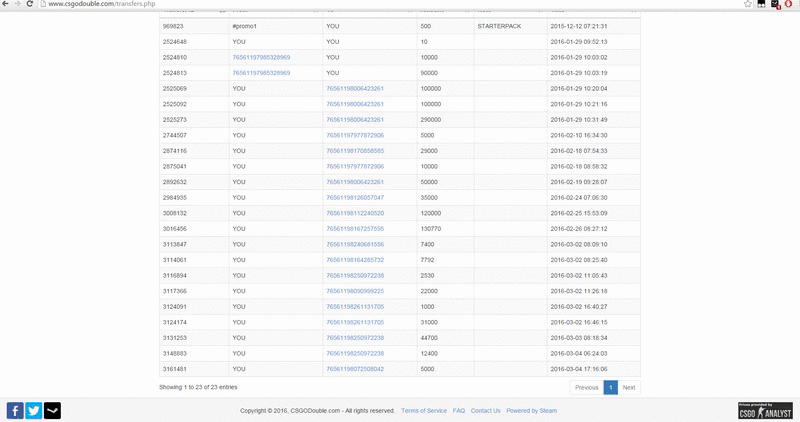Go back using the browser back arrow
This screenshot has height=422, width=800.
[5, 4]
